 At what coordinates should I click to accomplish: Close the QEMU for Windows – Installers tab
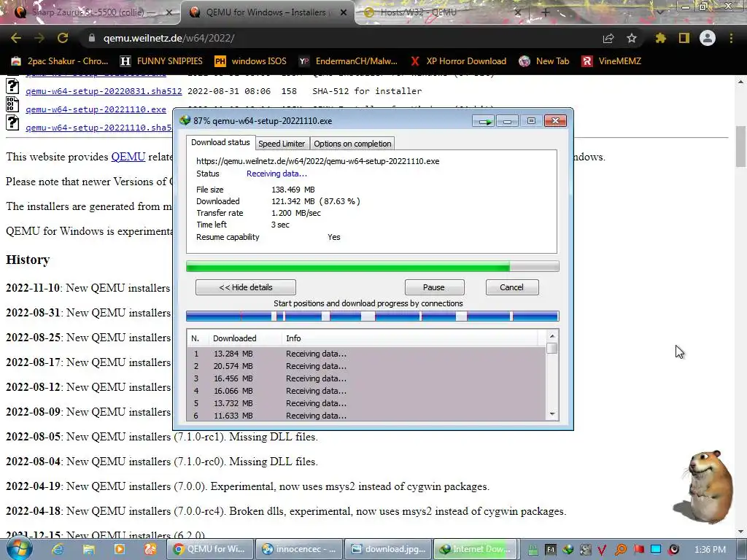pyautogui.click(x=344, y=12)
